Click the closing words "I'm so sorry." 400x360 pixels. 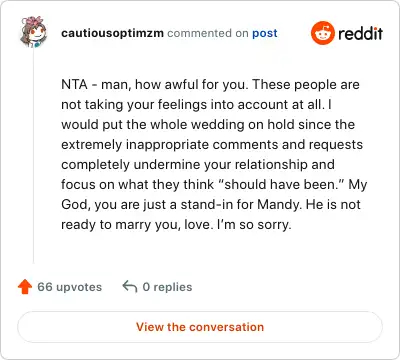pos(254,224)
